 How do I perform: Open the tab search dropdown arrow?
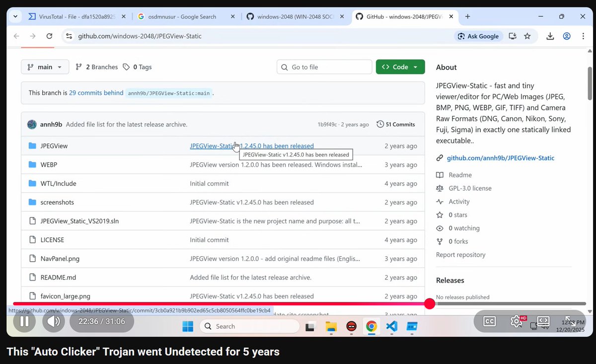click(15, 16)
